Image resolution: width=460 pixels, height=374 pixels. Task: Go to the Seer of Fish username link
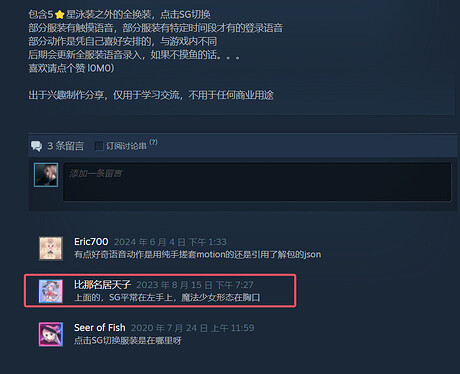100,328
